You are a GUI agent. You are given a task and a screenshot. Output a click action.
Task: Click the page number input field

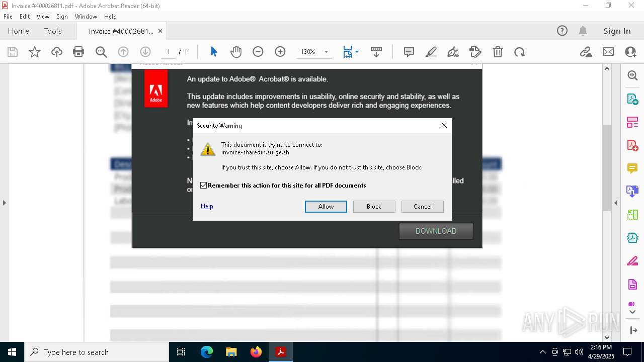[x=168, y=52]
